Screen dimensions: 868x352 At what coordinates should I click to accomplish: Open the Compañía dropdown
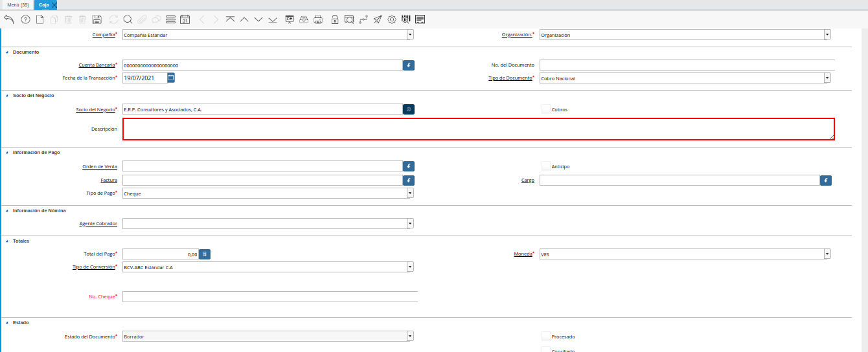pyautogui.click(x=410, y=35)
